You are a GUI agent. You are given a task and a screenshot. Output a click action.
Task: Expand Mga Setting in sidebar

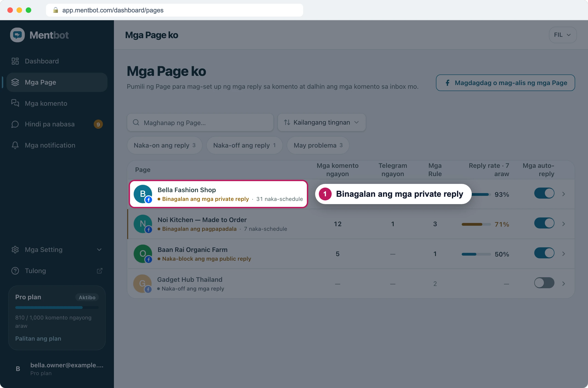point(57,250)
